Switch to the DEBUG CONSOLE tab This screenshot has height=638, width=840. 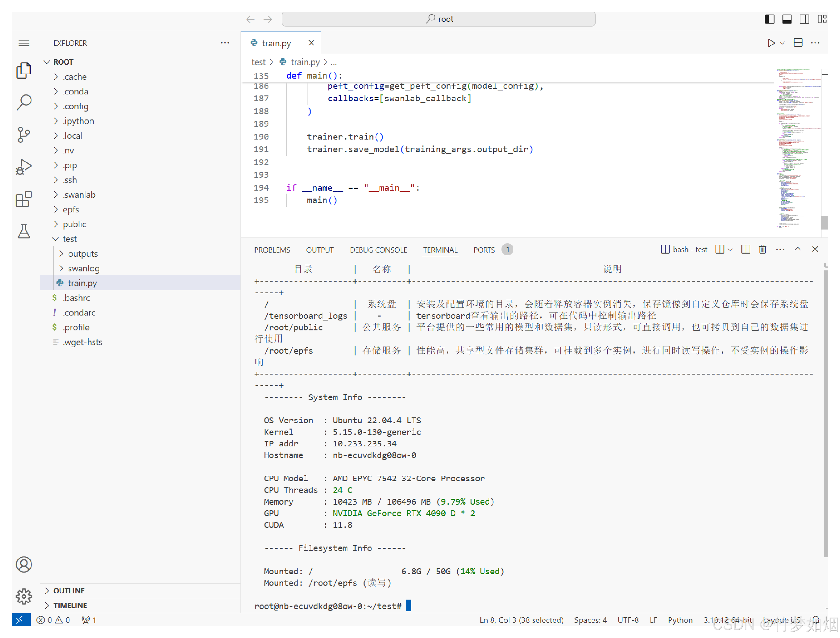tap(378, 250)
